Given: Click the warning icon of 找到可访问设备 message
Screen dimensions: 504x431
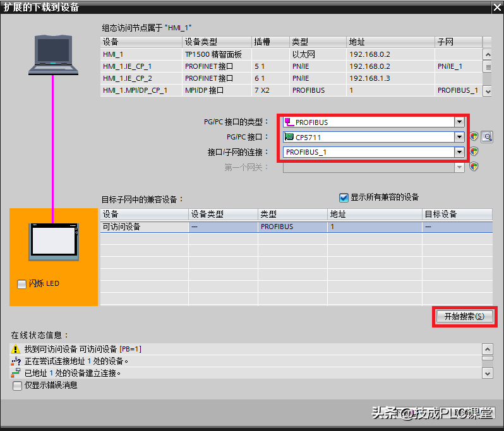Looking at the screenshot, I should tap(16, 350).
